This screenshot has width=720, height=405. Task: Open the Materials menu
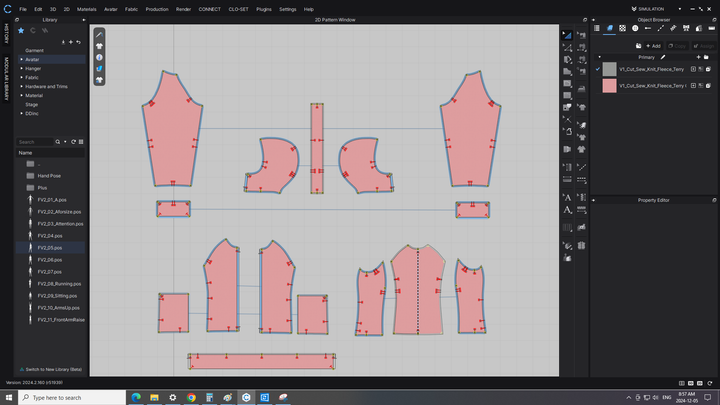tap(86, 9)
